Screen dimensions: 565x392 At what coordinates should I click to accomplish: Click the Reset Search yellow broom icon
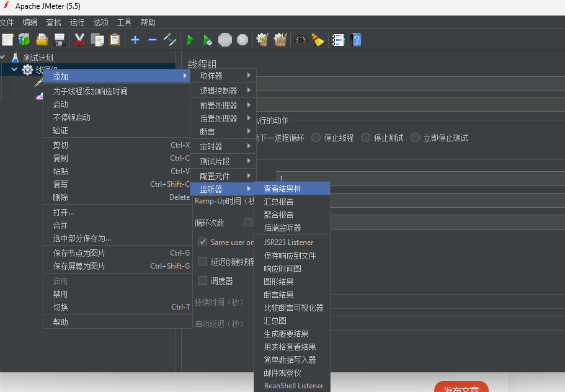click(x=318, y=40)
